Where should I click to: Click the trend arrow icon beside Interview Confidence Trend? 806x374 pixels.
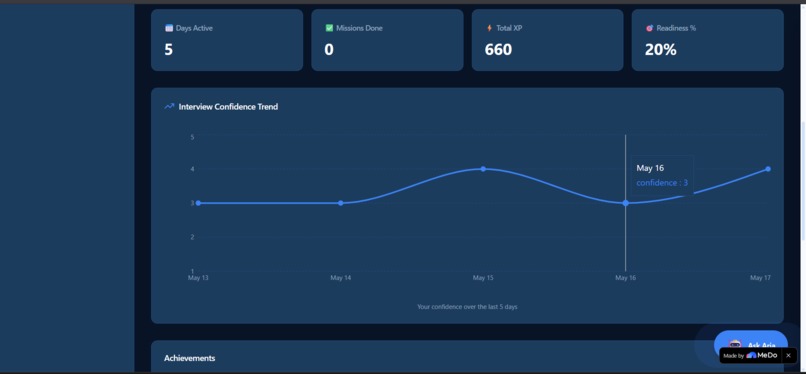170,107
